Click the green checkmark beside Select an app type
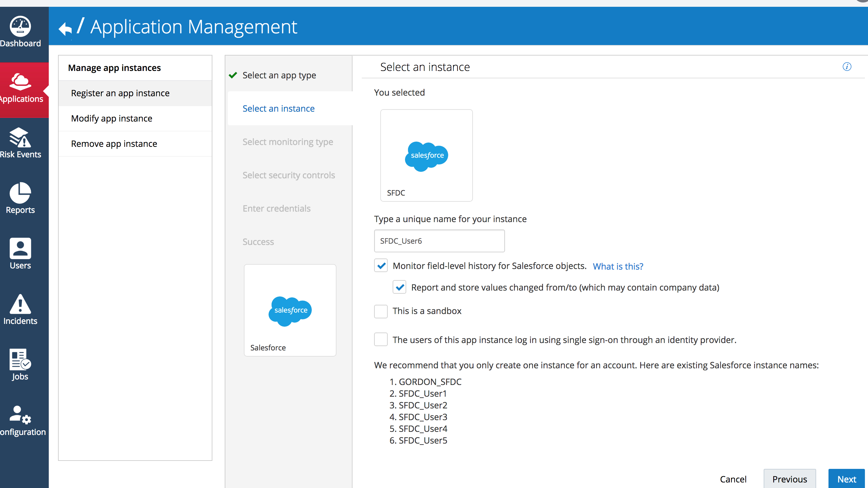This screenshot has width=868, height=488. (233, 75)
